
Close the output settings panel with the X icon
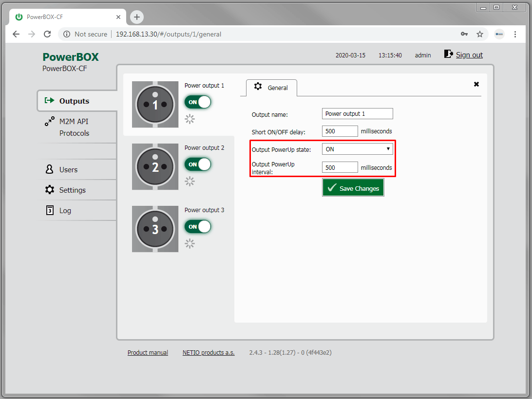point(476,84)
